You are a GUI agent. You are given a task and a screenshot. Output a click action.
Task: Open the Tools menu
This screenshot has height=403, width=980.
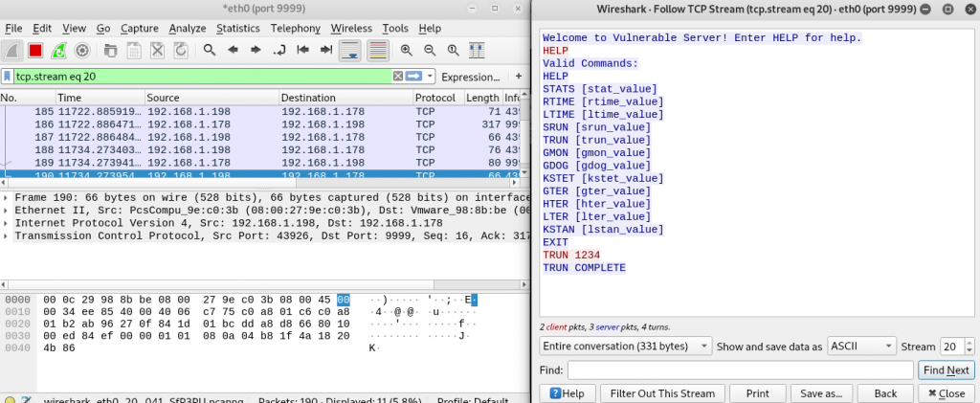[395, 28]
